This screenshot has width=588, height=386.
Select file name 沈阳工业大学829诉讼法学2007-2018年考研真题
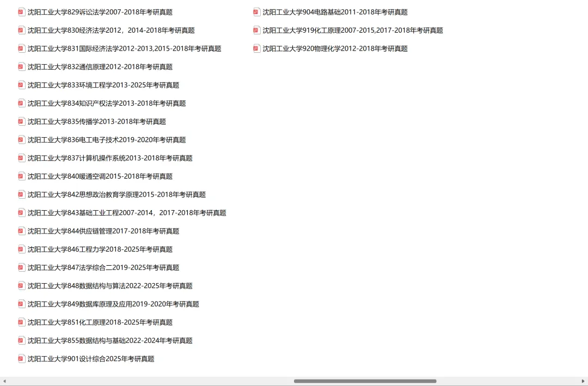(100, 12)
